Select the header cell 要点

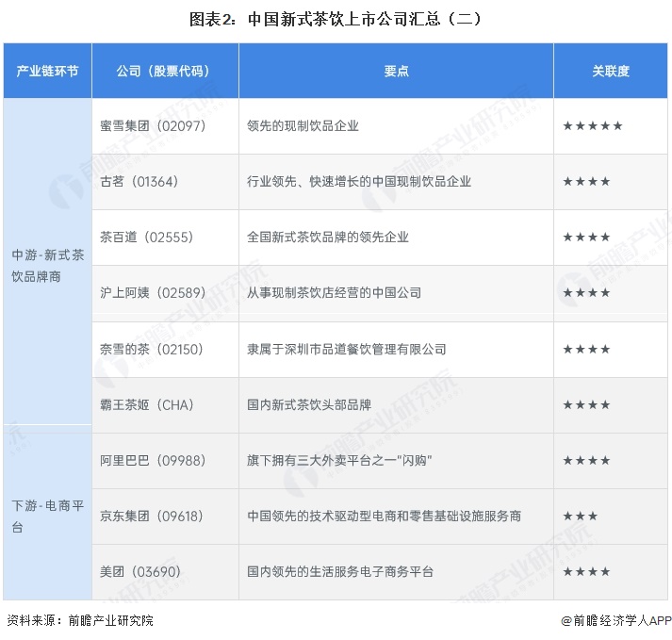396,71
